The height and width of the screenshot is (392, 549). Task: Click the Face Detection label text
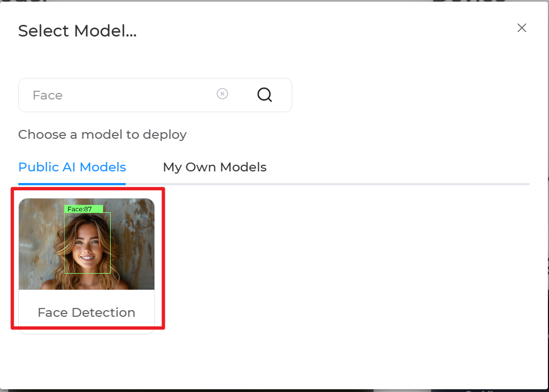(x=86, y=312)
